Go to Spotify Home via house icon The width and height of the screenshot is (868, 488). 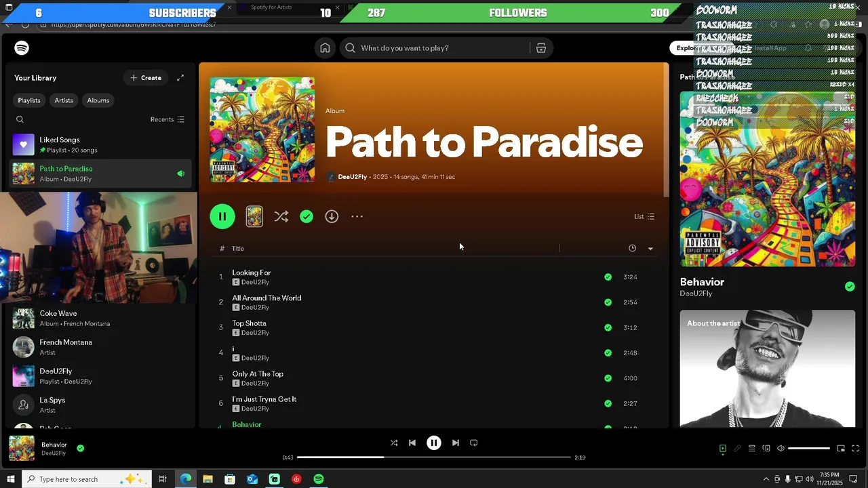click(x=325, y=48)
